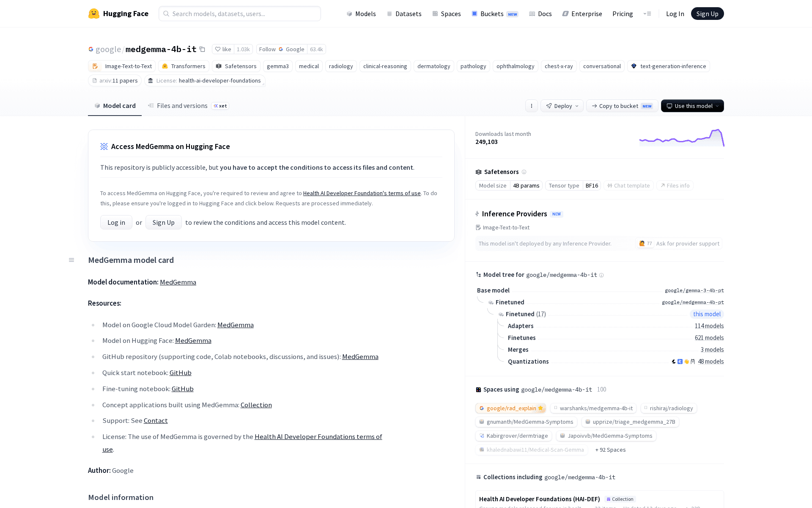Open Health AI Developer Foundation's terms of use link
The image size is (812, 508).
click(x=362, y=193)
